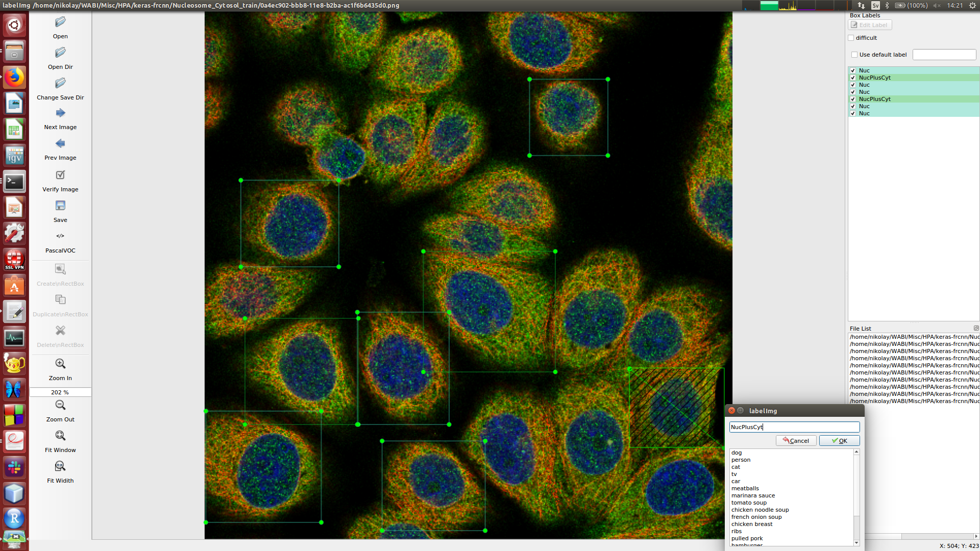Cancel the label selection dialog
The image size is (980, 551).
pos(796,440)
